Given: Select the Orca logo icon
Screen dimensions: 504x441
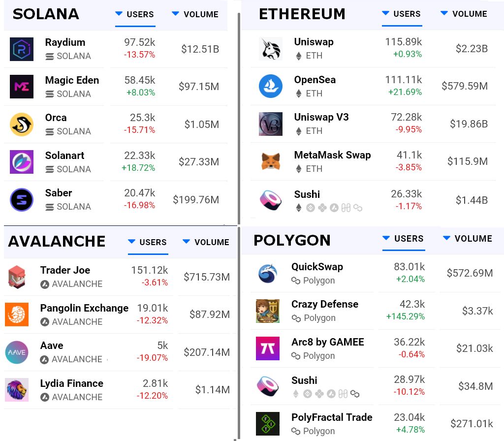Looking at the screenshot, I should click(x=21, y=124).
